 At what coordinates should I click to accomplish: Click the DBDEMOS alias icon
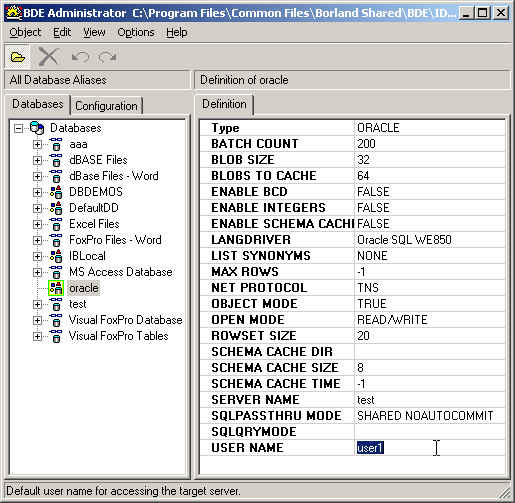click(56, 192)
